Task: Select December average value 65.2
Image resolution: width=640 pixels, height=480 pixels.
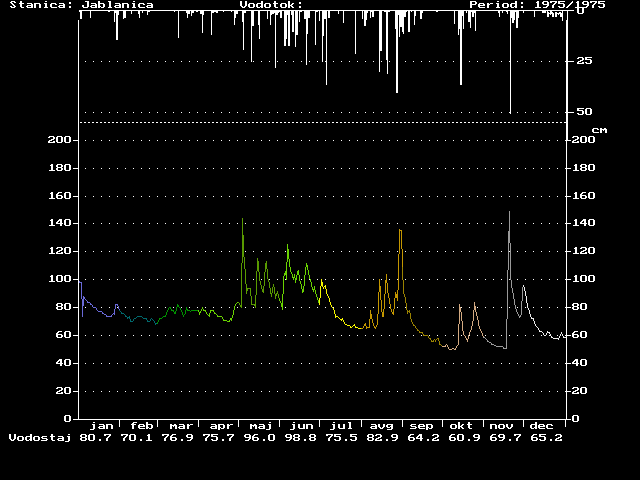Action: pyautogui.click(x=547, y=438)
